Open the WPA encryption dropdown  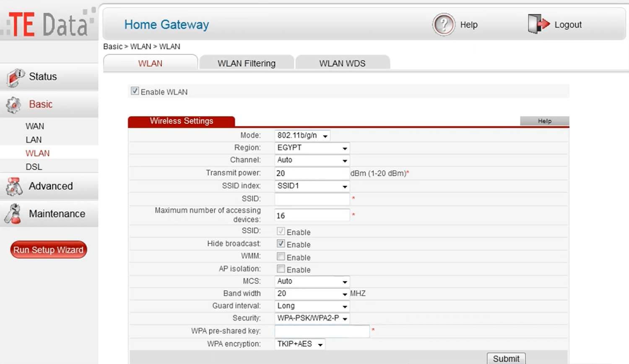(x=300, y=344)
